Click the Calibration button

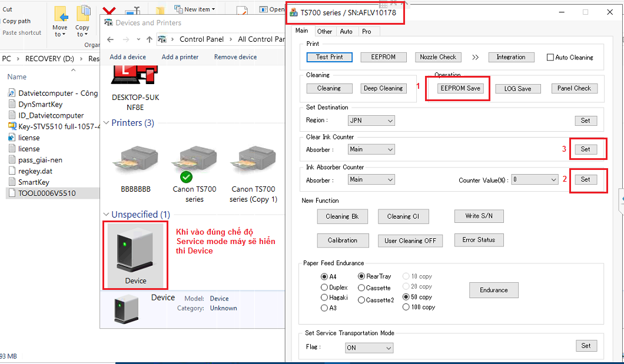coord(343,241)
